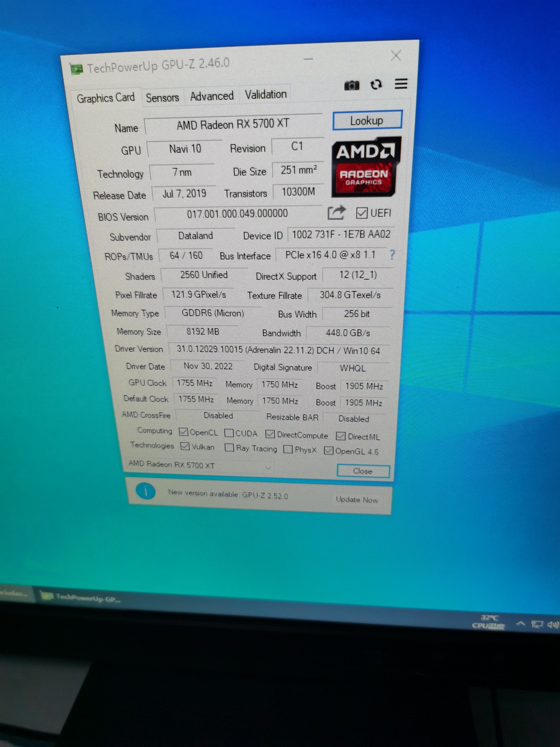560x747 pixels.
Task: Click the blue info icon in update bar
Action: [x=145, y=491]
